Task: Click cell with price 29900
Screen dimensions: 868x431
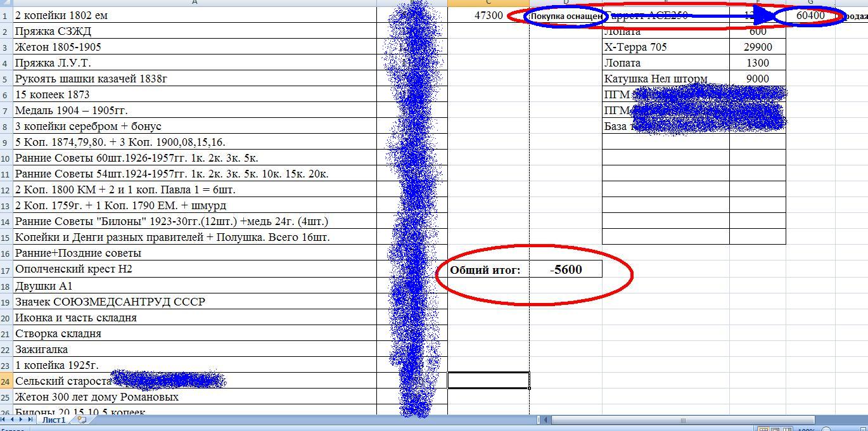Action: [757, 47]
